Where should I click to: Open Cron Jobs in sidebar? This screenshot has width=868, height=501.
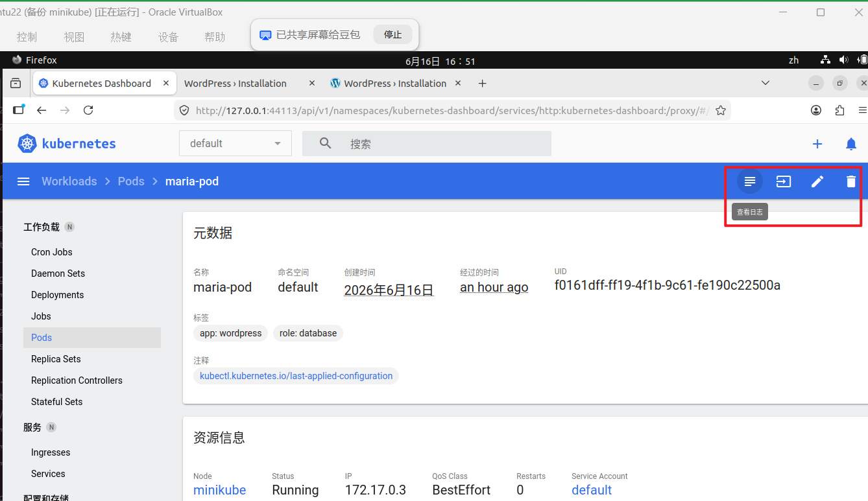click(52, 252)
